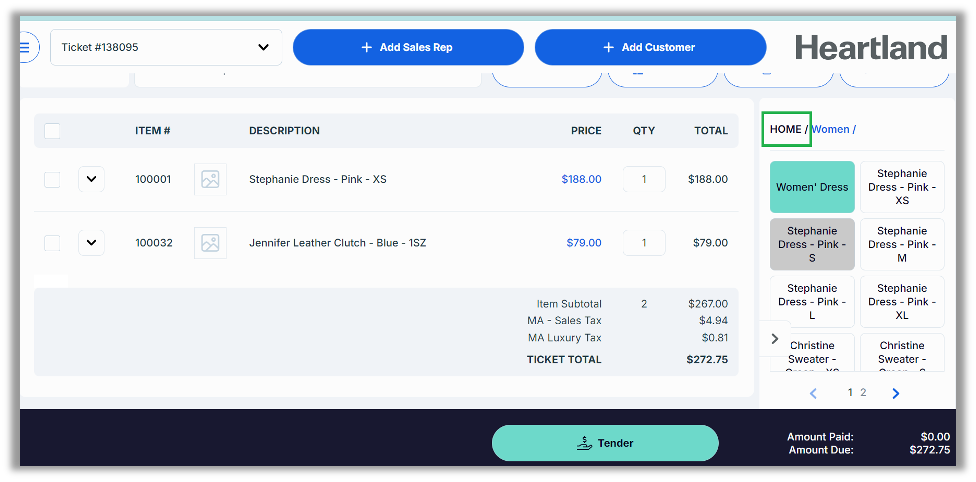Click the Jennifer Leather Clutch image placeholder
The image size is (976, 482).
(210, 243)
